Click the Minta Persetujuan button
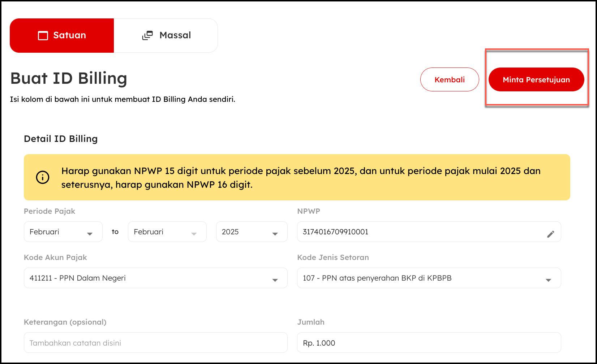Screen dimensions: 597x364 pos(536,80)
